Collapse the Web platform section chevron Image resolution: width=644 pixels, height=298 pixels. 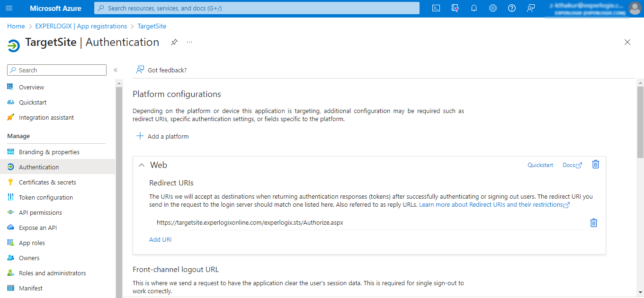(x=141, y=165)
